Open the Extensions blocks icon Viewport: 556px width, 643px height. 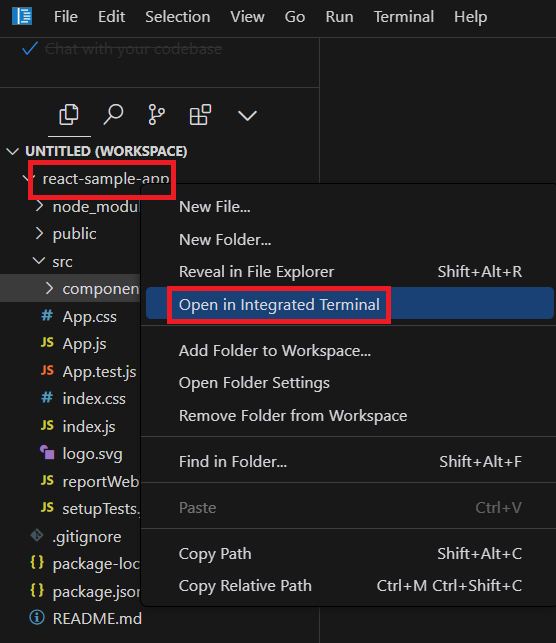pos(200,114)
